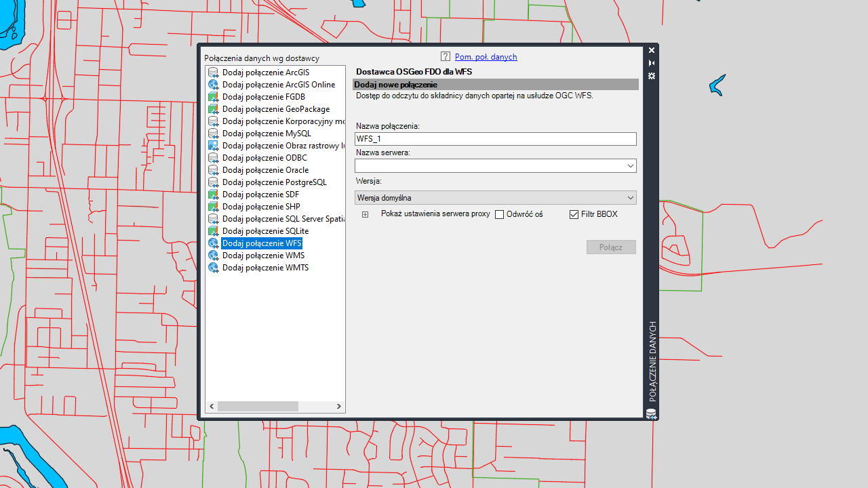This screenshot has height=488, width=868.
Task: Click the FGDB connection icon
Action: (213, 97)
